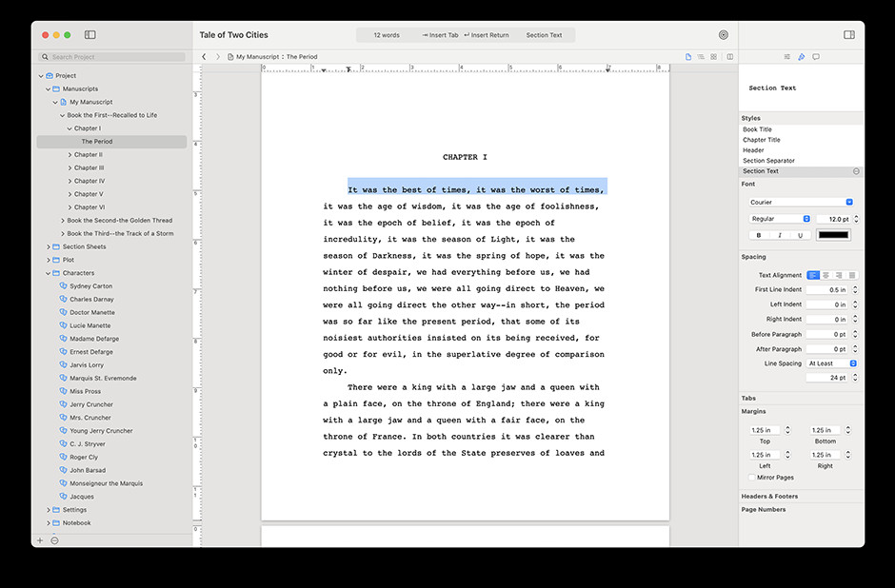This screenshot has width=895, height=588.
Task: Click the 12 words count in toolbar
Action: point(387,35)
